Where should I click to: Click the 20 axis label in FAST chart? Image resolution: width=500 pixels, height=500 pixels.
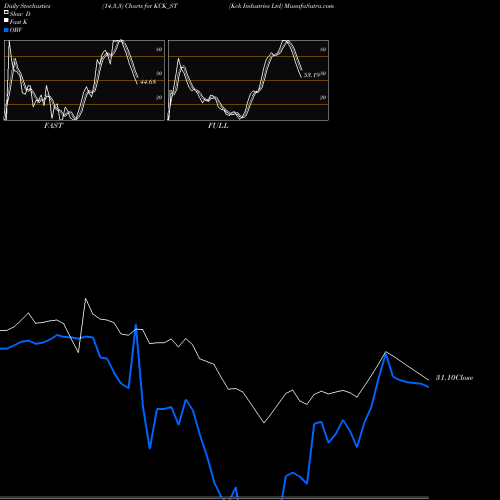[159, 97]
